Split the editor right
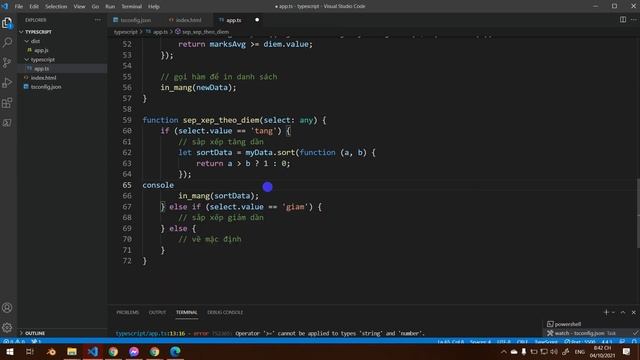 (x=623, y=20)
